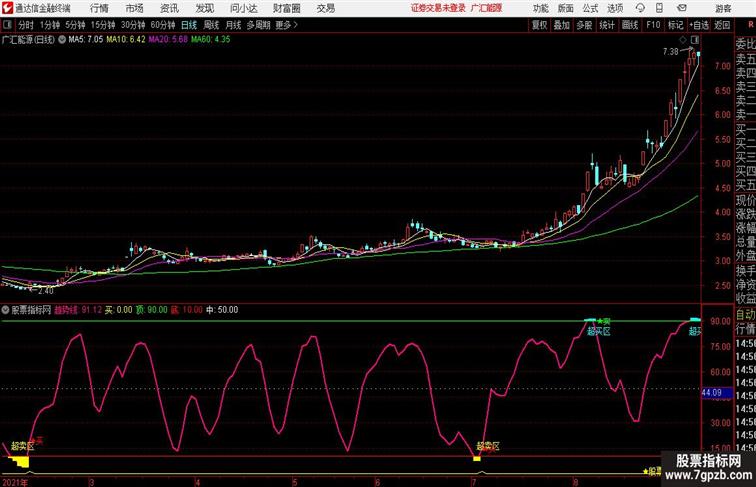Image resolution: width=756 pixels, height=487 pixels.
Task: Open the 行情 menu
Action: (x=99, y=8)
